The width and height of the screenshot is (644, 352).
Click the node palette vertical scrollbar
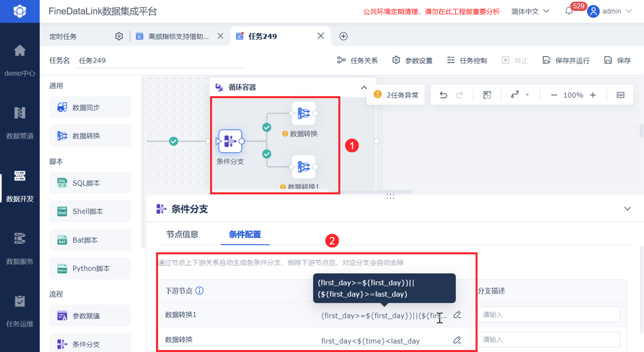(143, 162)
